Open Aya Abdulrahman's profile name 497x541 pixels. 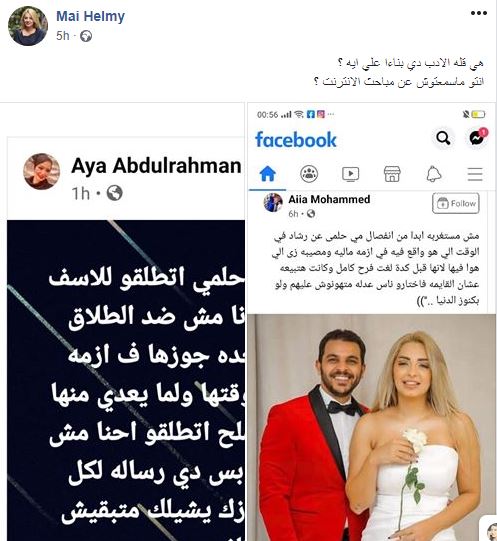(156, 166)
